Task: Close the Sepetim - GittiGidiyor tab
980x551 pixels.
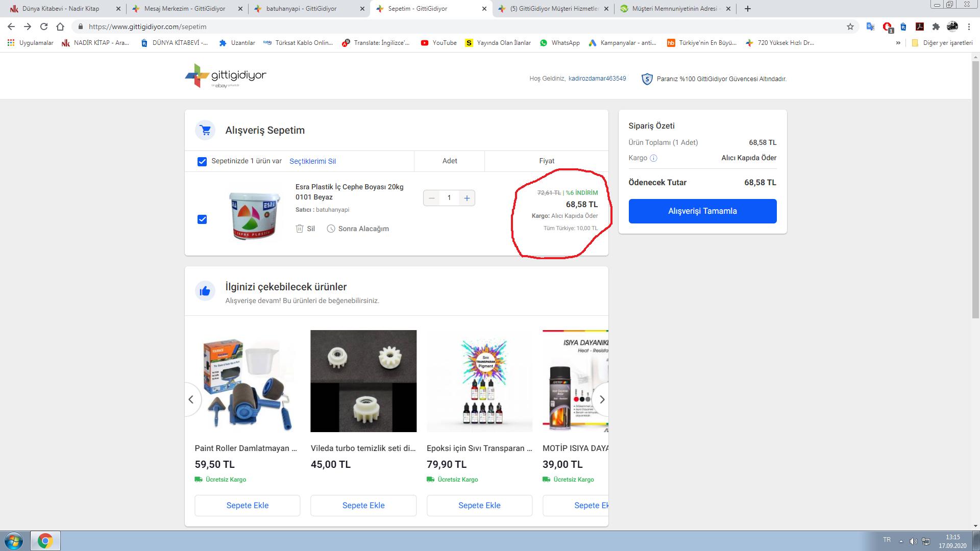Action: click(484, 9)
